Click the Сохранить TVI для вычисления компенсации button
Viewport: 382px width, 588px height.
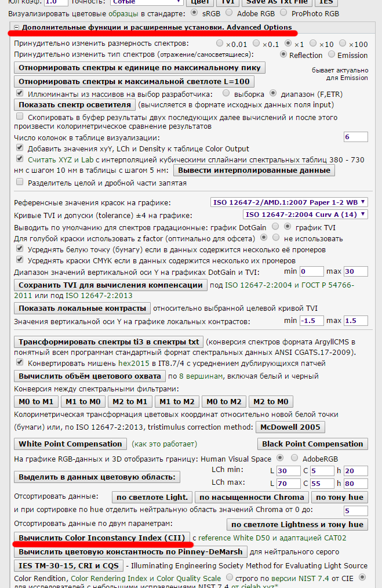coord(111,285)
